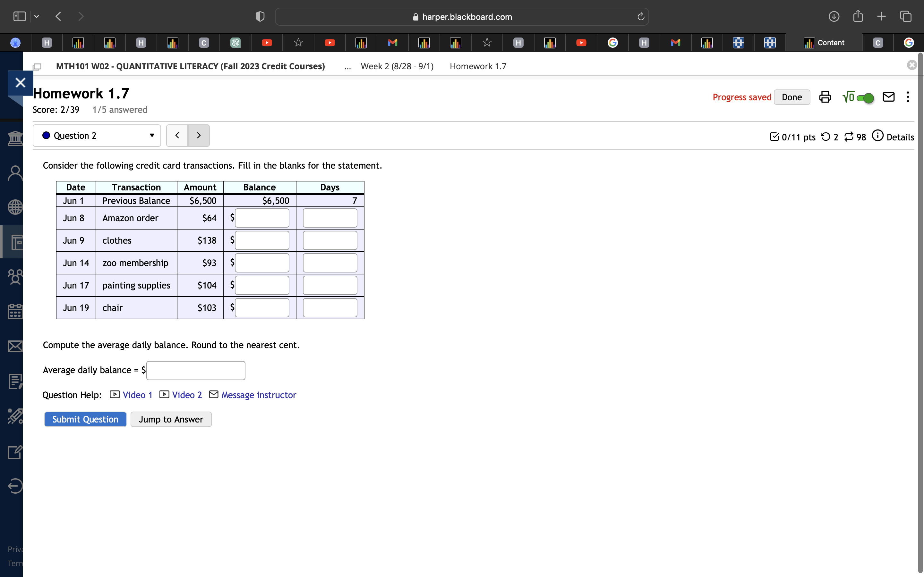The width and height of the screenshot is (924, 577).
Task: Open the three-dot more options menu
Action: [x=908, y=97]
